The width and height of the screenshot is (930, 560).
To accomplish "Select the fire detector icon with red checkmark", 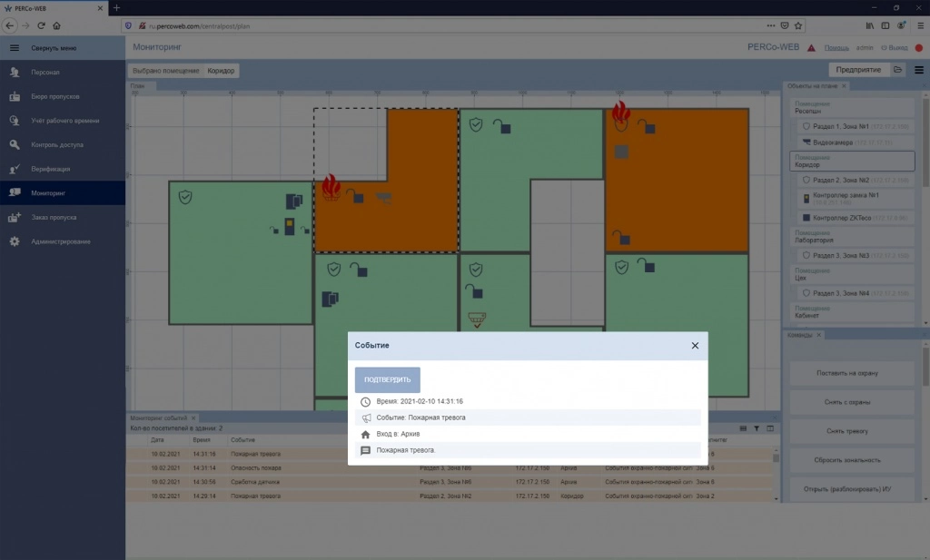I will pos(477,319).
